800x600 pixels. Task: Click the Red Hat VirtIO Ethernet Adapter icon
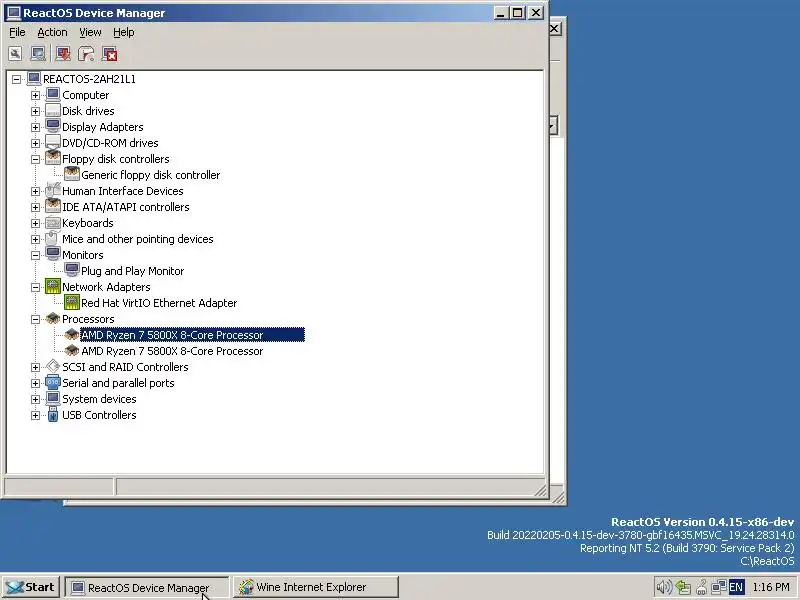coord(72,302)
